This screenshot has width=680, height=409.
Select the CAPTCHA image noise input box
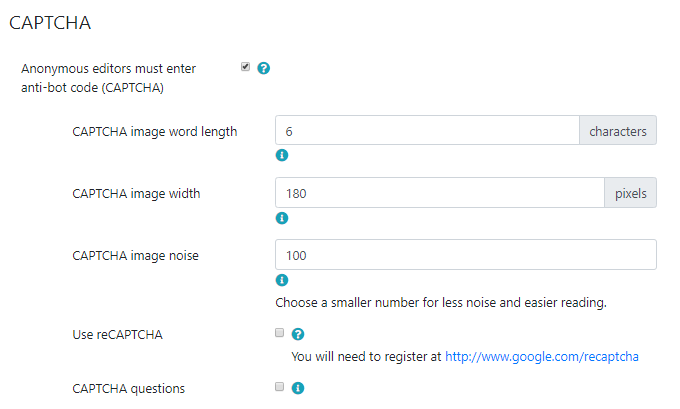(465, 255)
